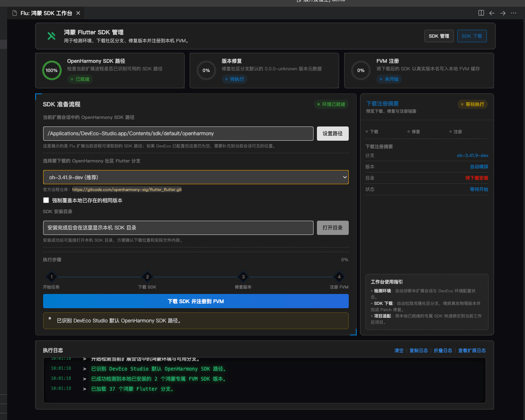The width and height of the screenshot is (525, 420).
Task: Click the 等待执行 status pill
Action: (472, 104)
